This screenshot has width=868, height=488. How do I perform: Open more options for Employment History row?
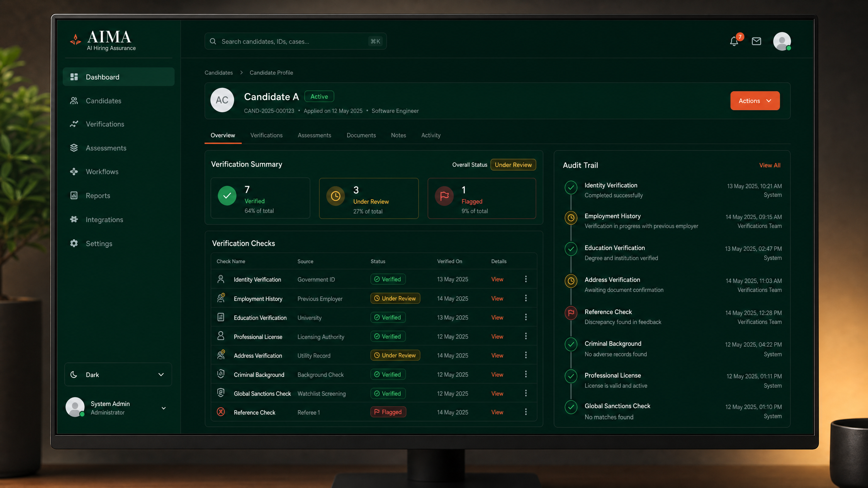point(526,298)
